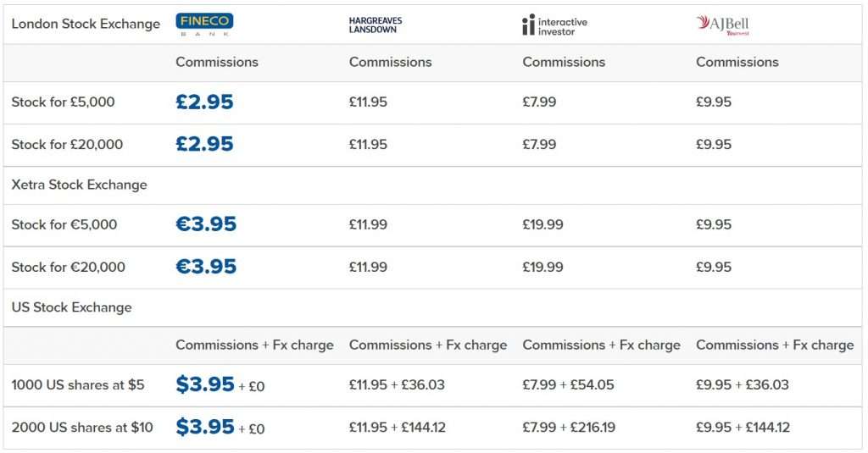Click the Fineco Bank logo
Screen dimensions: 868x453
[204, 25]
